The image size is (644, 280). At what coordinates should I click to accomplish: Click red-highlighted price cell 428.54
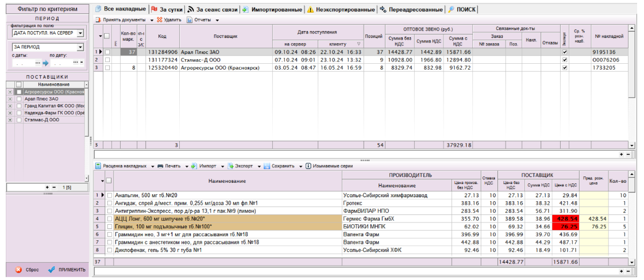coord(566,219)
